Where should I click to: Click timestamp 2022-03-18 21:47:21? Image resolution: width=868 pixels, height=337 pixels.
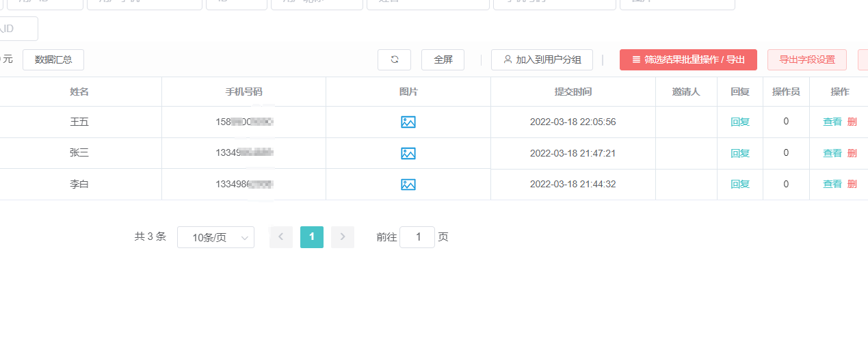coord(573,153)
